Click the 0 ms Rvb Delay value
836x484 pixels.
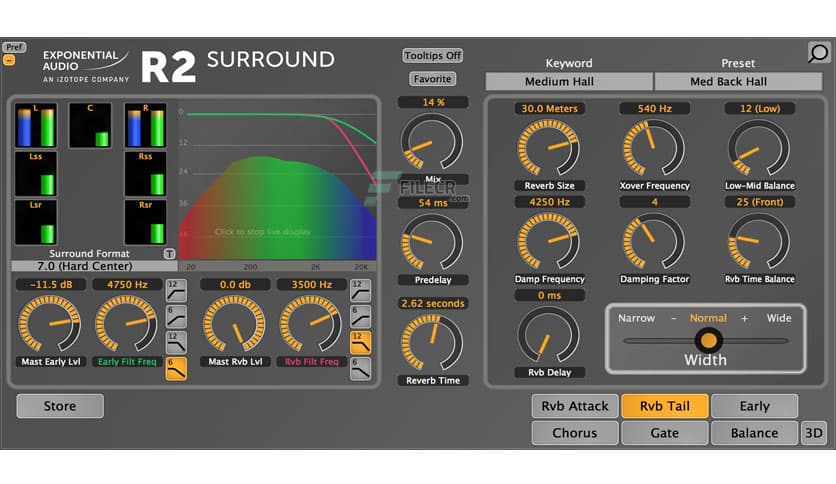(x=549, y=295)
